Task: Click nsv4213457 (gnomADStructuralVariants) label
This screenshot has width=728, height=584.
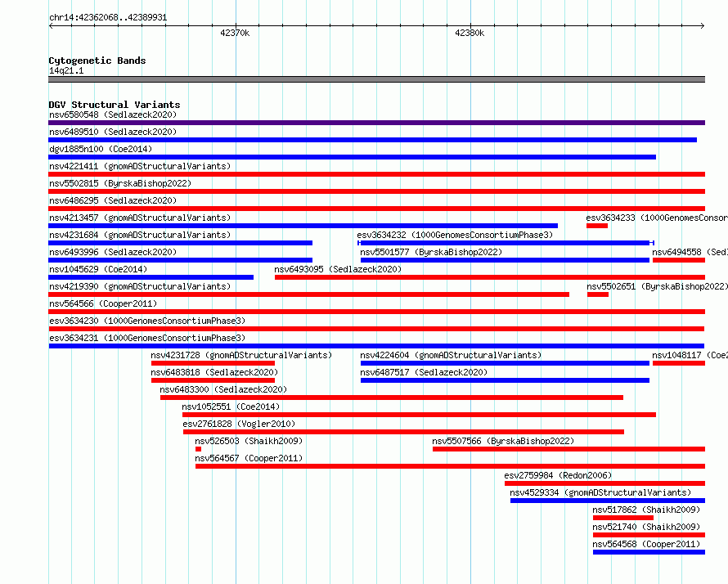Action: pos(140,218)
